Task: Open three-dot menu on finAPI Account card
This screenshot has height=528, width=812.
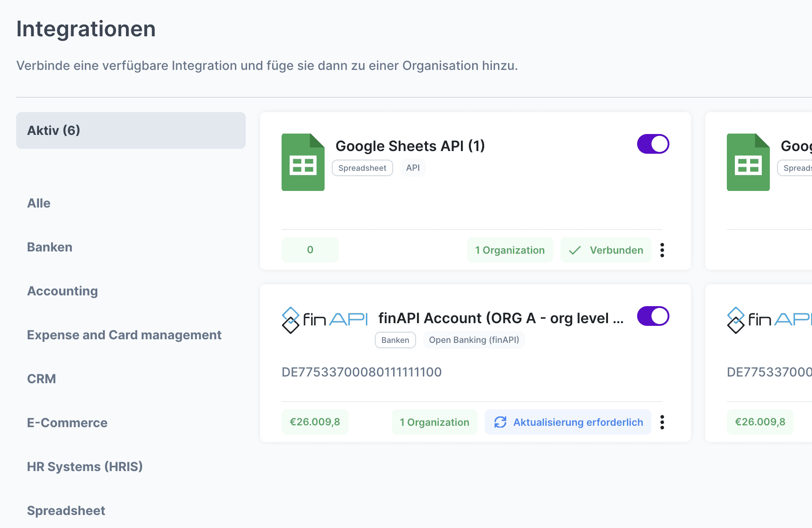Action: coord(662,422)
